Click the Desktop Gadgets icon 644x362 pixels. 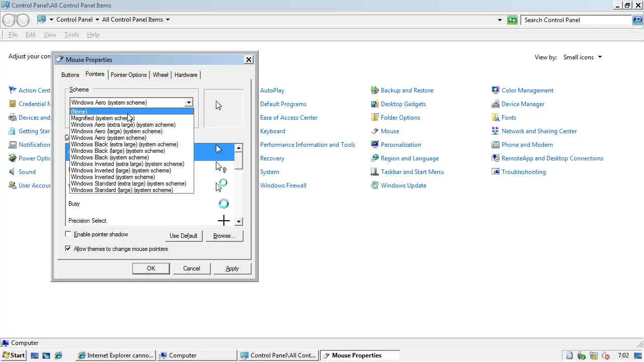coord(374,104)
